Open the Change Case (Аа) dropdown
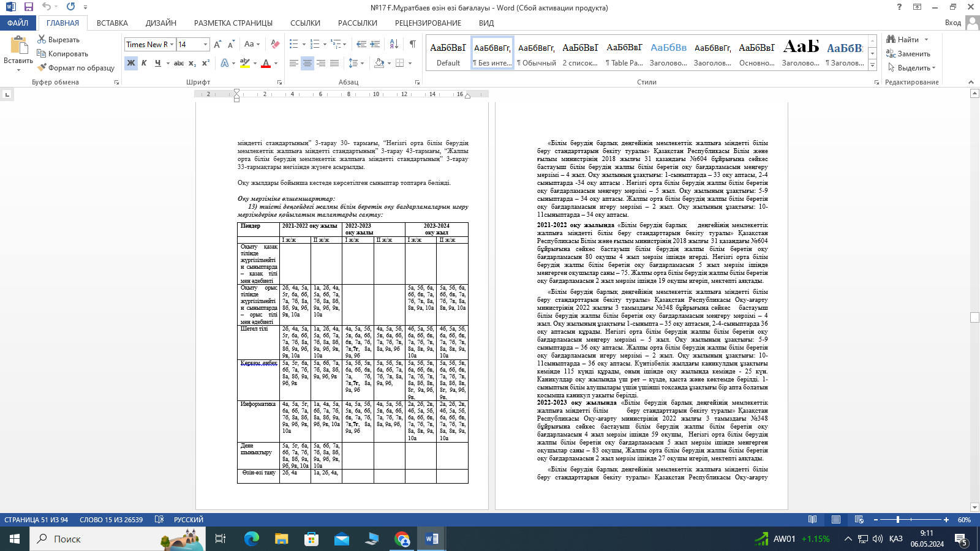This screenshot has height=551, width=980. (x=252, y=44)
